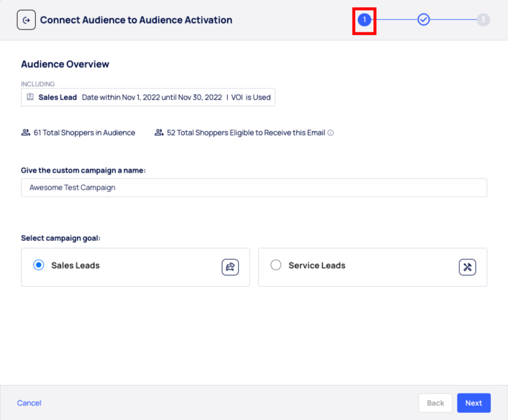Image resolution: width=508 pixels, height=420 pixels.
Task: Click people icon beside 61 Total Shoppers
Action: coord(25,133)
